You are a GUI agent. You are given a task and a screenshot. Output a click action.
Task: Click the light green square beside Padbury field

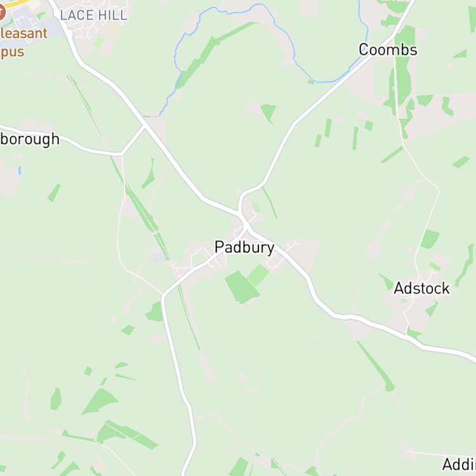258,275
